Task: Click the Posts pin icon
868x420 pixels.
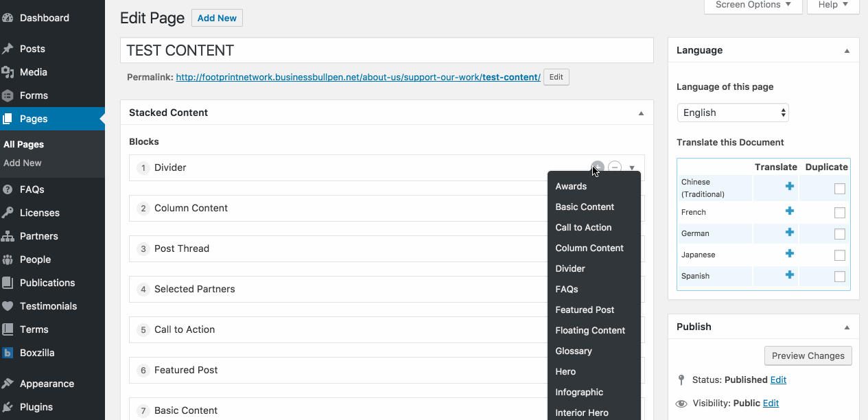Action: (x=8, y=49)
